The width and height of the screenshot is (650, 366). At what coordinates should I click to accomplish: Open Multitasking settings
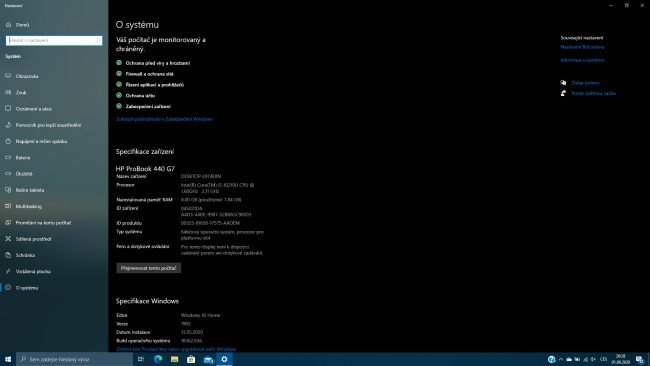23,206
